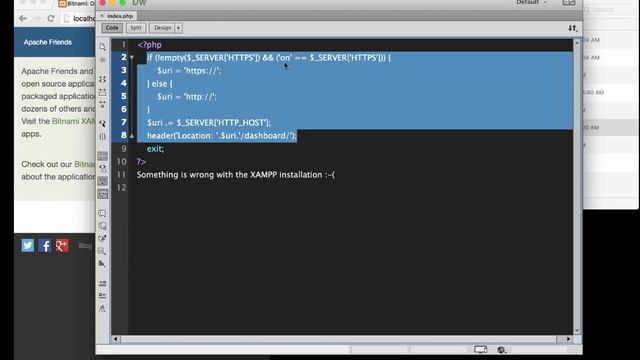Click line number 10 in gutter
The height and width of the screenshot is (360, 640).
pyautogui.click(x=122, y=162)
